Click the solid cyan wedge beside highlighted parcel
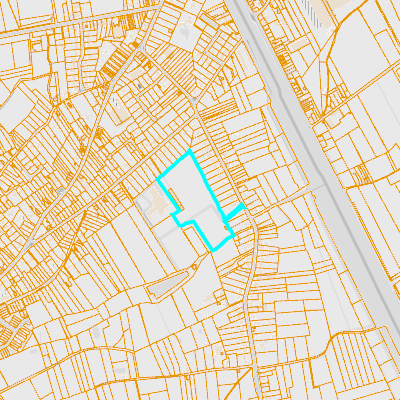 click(x=235, y=212)
